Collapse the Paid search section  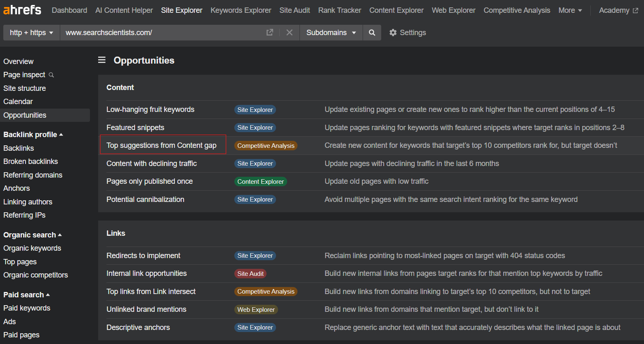(x=26, y=295)
